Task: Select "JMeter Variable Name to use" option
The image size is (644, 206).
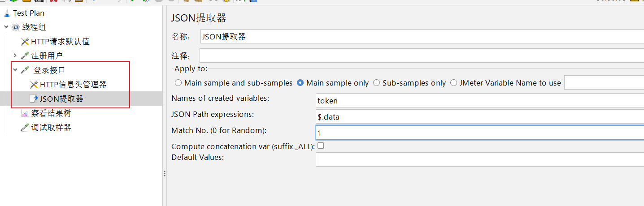Action: pos(453,83)
